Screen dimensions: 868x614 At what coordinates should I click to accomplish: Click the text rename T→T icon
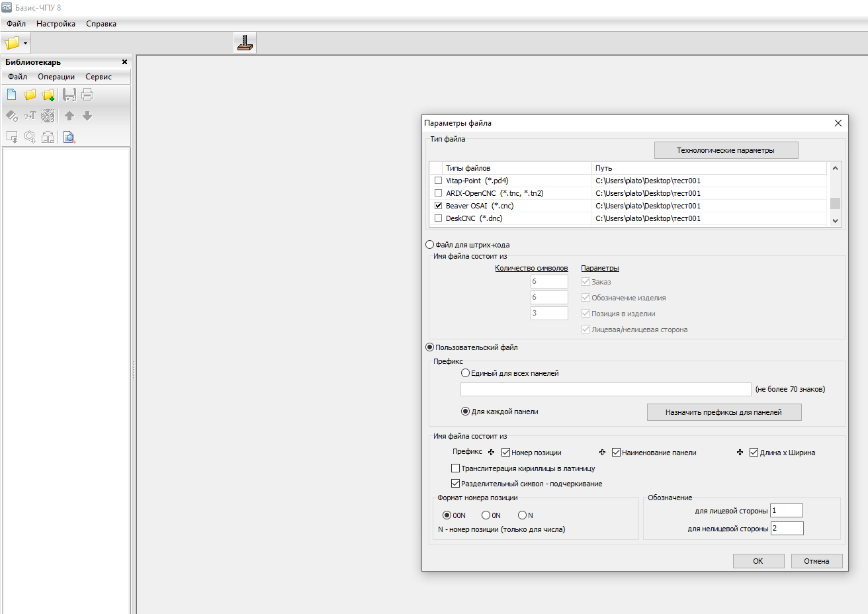coord(30,116)
